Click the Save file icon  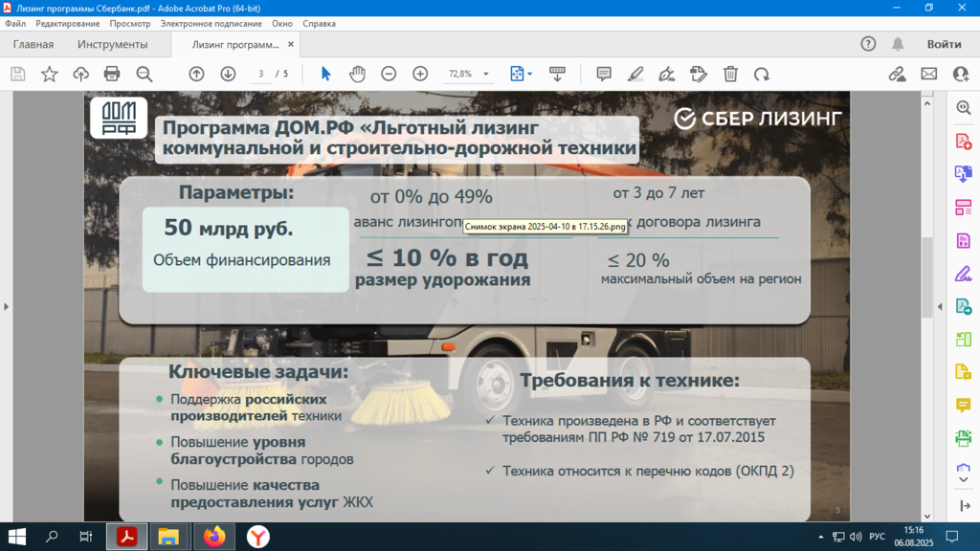point(17,74)
